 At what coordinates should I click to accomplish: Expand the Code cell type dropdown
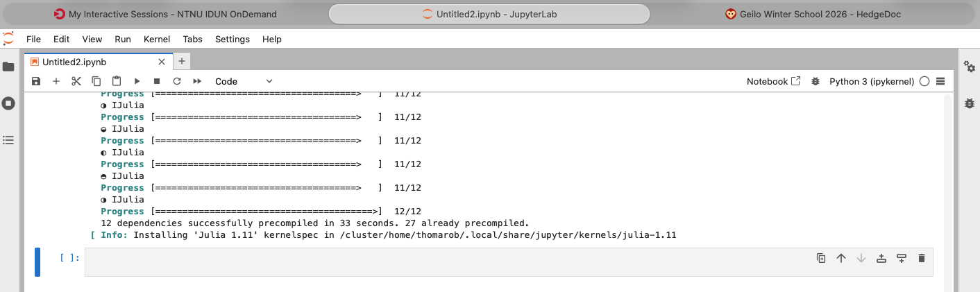[x=244, y=81]
